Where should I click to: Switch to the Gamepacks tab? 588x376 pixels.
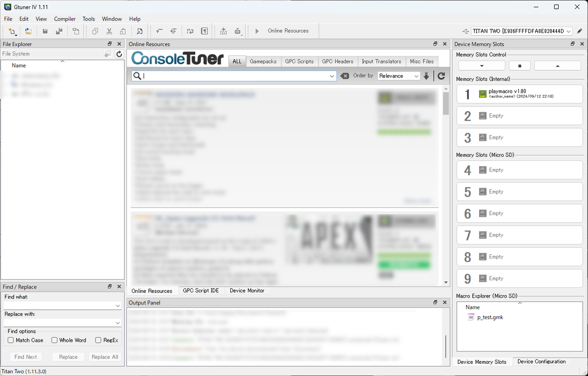tap(263, 62)
